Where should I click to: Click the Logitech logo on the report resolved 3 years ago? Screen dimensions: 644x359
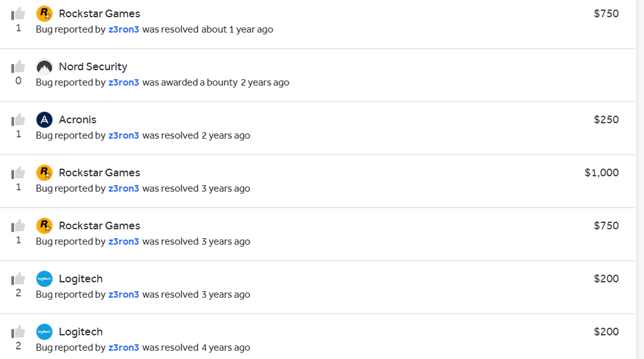[x=44, y=279]
